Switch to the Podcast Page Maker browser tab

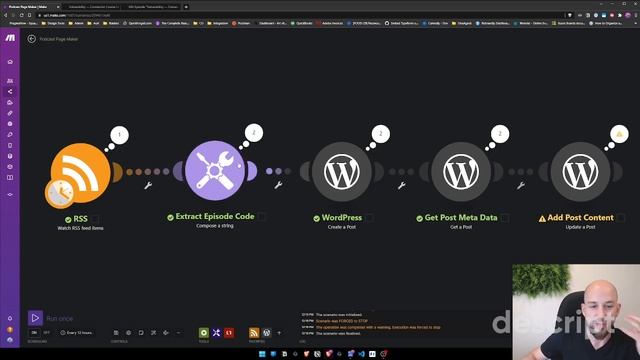(x=31, y=7)
